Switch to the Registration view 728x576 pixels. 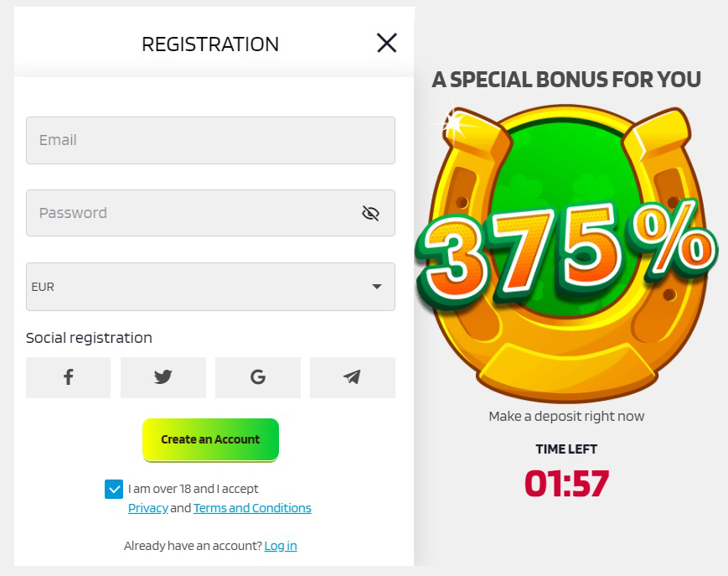coord(210,44)
